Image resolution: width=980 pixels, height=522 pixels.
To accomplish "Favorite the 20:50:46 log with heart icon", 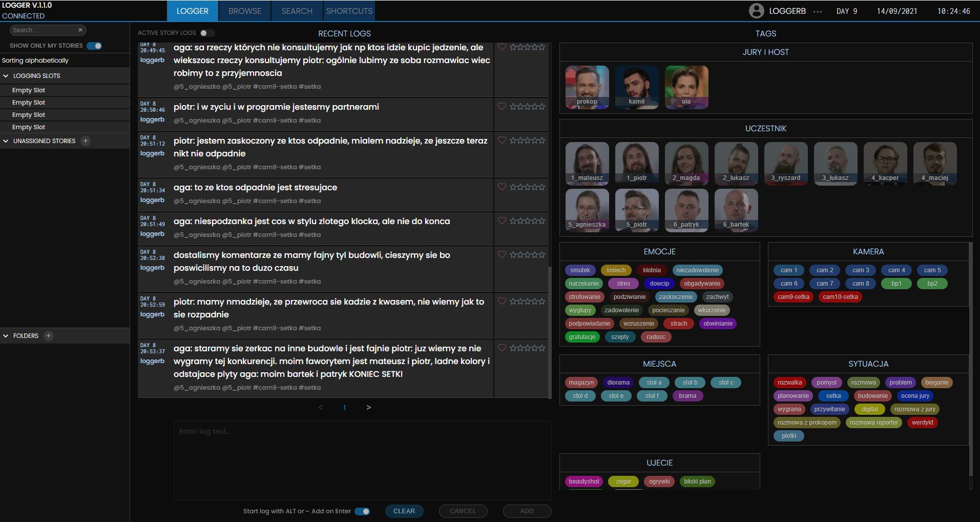I will pyautogui.click(x=502, y=106).
